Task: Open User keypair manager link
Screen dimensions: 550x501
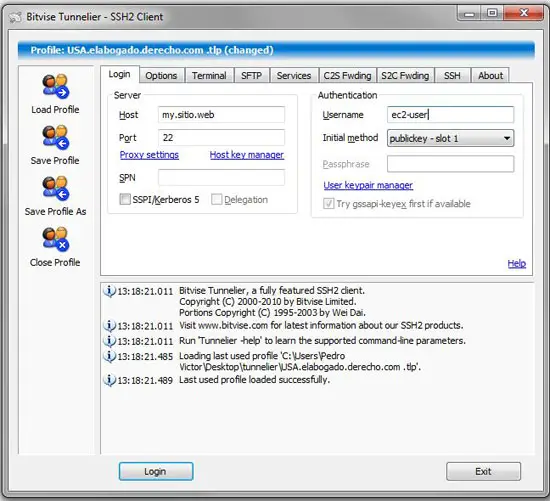Action: 368,185
